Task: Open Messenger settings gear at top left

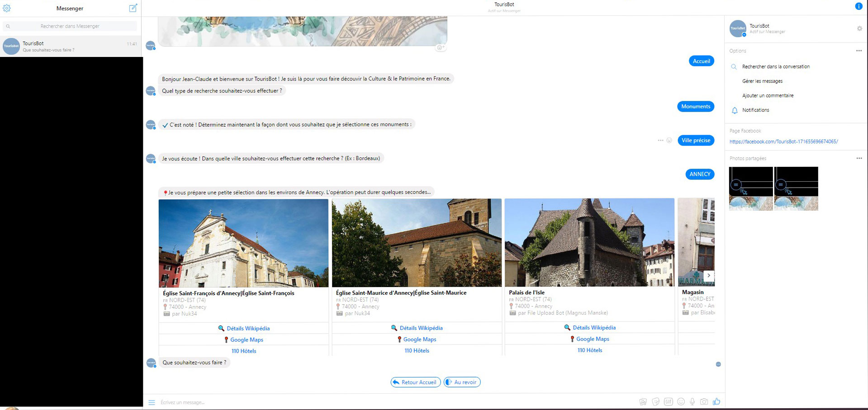Action: [x=7, y=8]
